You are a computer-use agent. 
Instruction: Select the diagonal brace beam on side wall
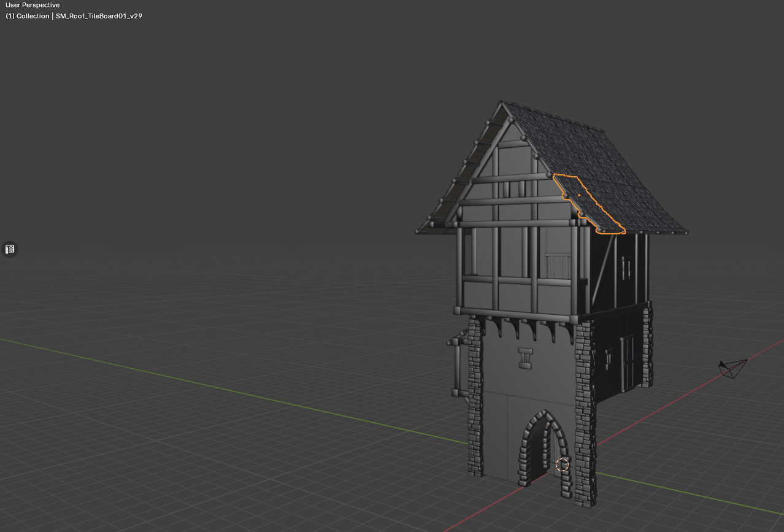click(604, 269)
